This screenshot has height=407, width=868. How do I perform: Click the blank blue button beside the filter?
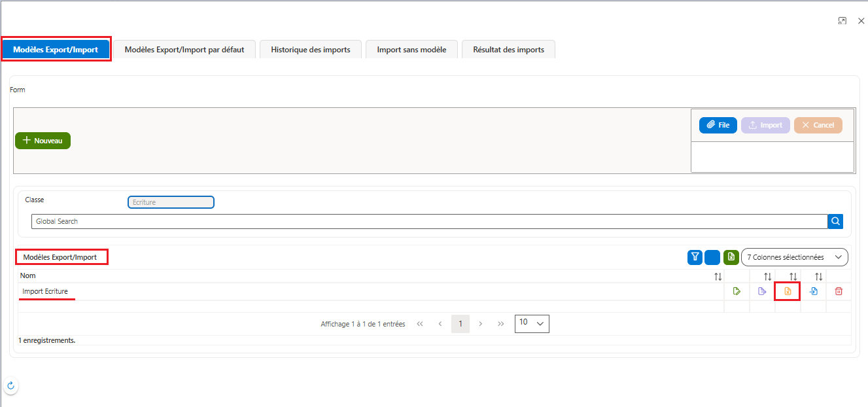click(x=712, y=257)
